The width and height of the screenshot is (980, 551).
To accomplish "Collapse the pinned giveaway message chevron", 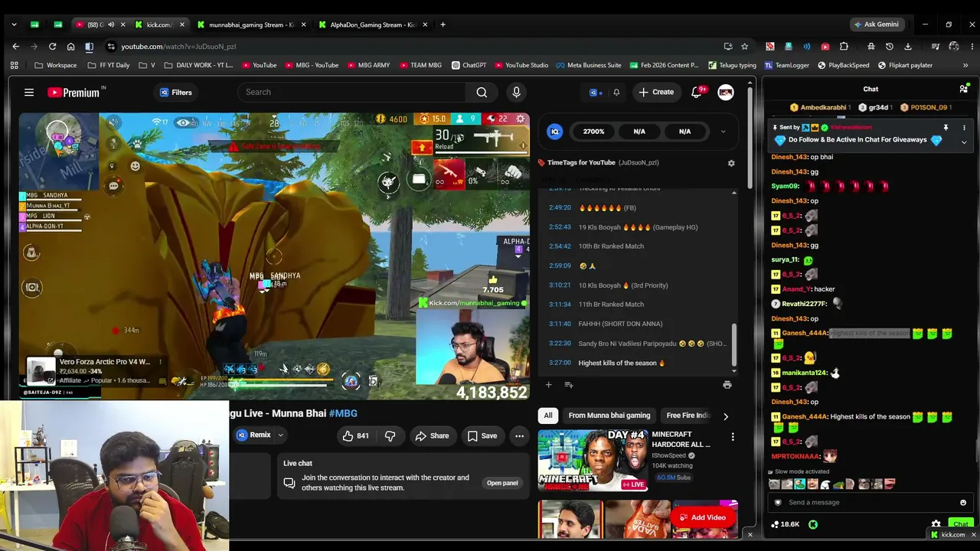I will [x=964, y=142].
